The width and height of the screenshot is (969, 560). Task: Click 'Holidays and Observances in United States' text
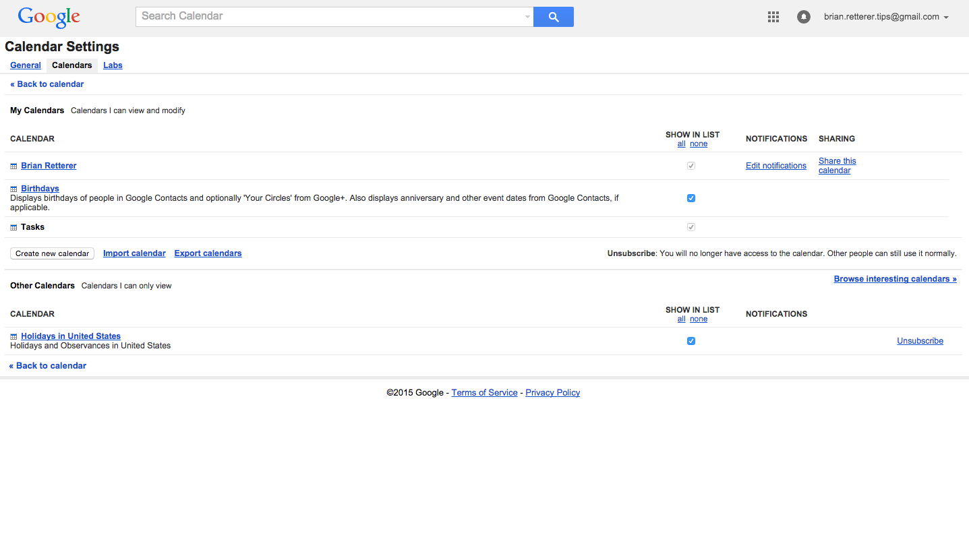90,346
